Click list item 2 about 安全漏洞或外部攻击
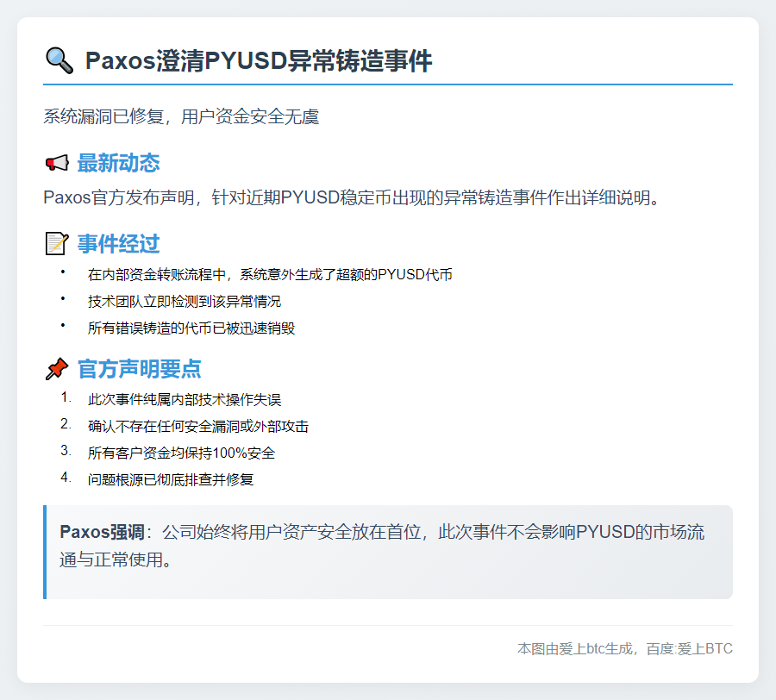This screenshot has width=776, height=700. 198,426
